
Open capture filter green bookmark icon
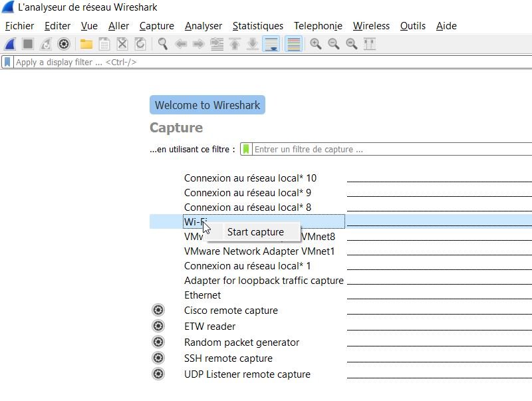coord(246,149)
